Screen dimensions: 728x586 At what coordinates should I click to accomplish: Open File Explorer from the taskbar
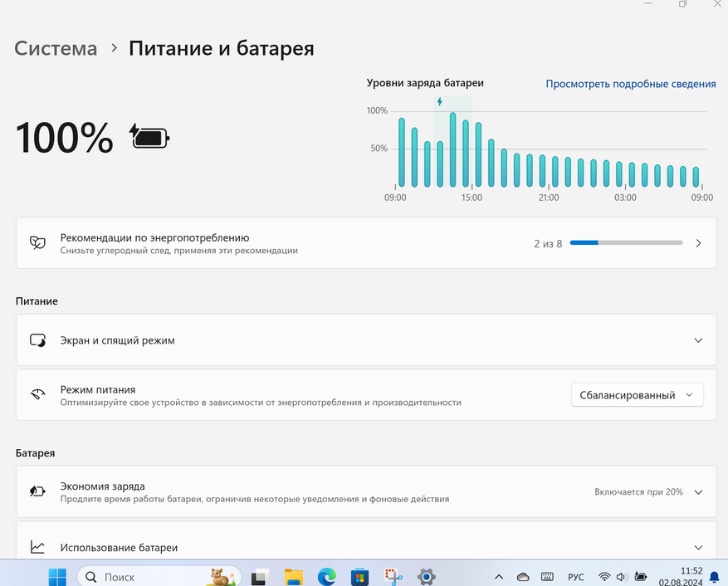tap(293, 576)
